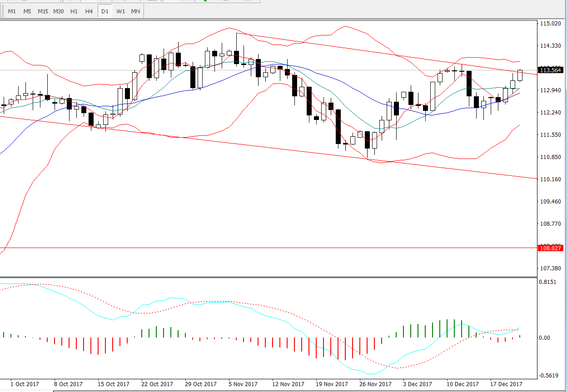
Task: Click the 10 Dec 2017 date label
Action: coord(463,384)
